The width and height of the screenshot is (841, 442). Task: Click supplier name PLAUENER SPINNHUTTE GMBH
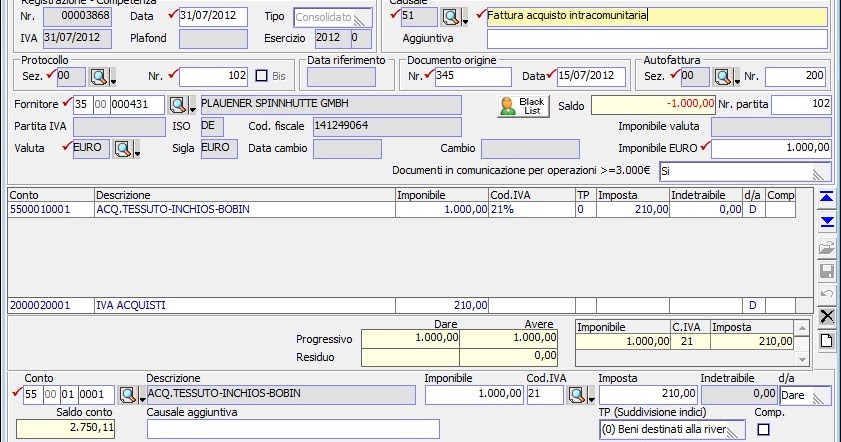[x=331, y=105]
